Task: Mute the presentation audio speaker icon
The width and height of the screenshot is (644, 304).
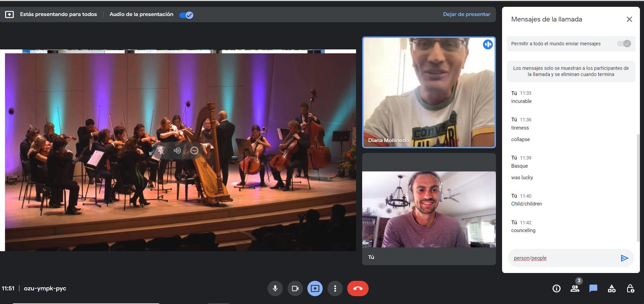Action: tap(177, 150)
